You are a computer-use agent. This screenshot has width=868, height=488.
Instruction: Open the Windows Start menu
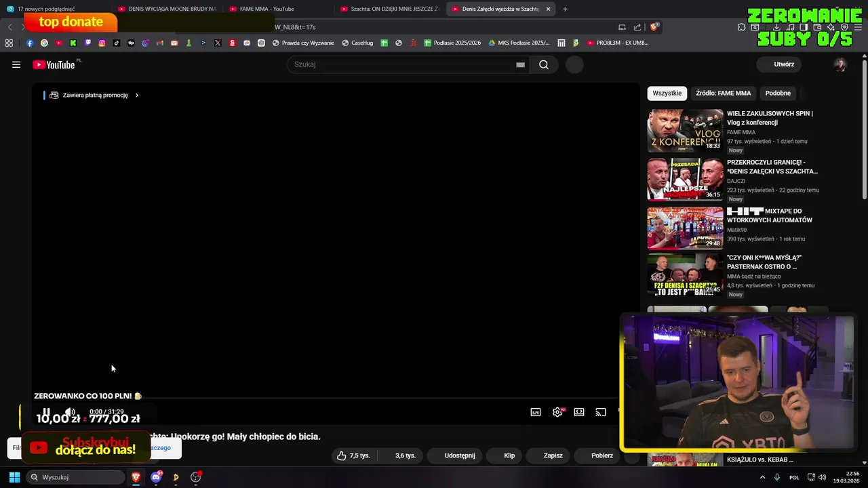[x=14, y=477]
